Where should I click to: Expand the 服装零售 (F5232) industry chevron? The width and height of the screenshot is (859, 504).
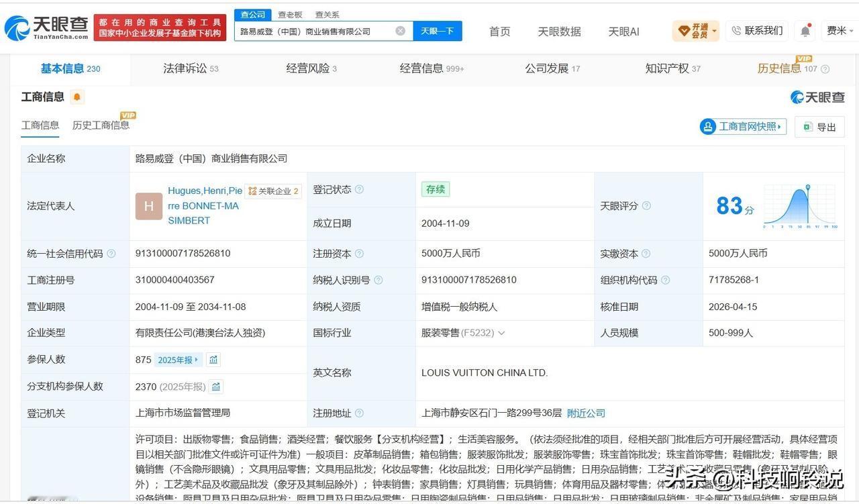tap(501, 334)
